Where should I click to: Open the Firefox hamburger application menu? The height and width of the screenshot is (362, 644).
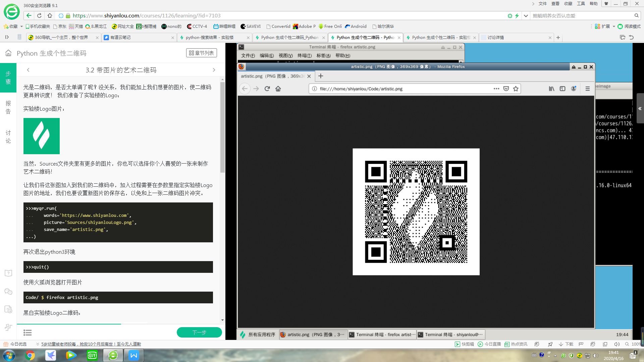tap(588, 88)
